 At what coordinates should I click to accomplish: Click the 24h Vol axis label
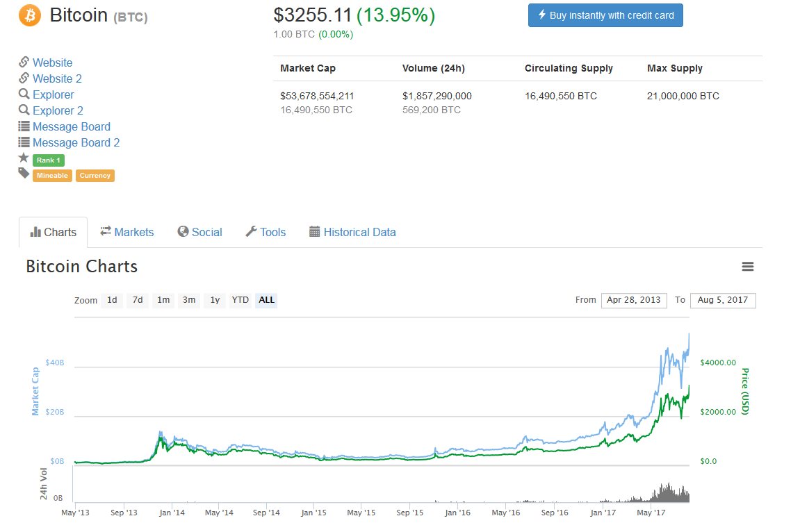[43, 484]
